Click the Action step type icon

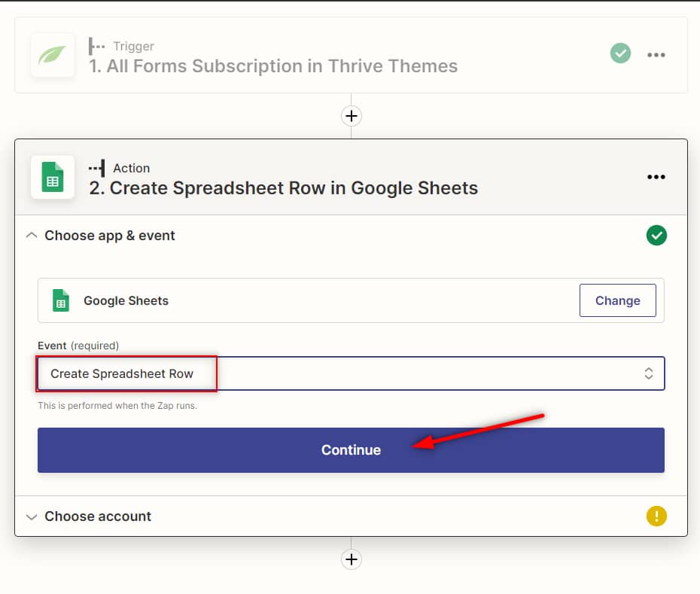pos(96,168)
